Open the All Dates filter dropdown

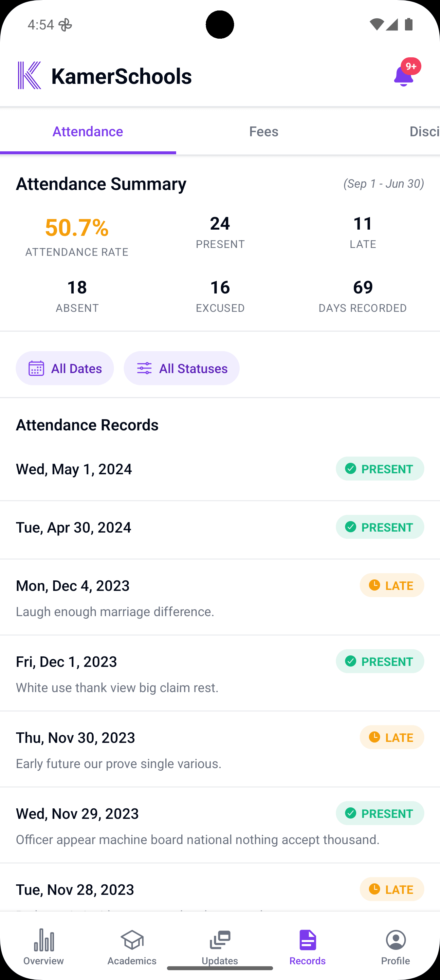tap(64, 368)
